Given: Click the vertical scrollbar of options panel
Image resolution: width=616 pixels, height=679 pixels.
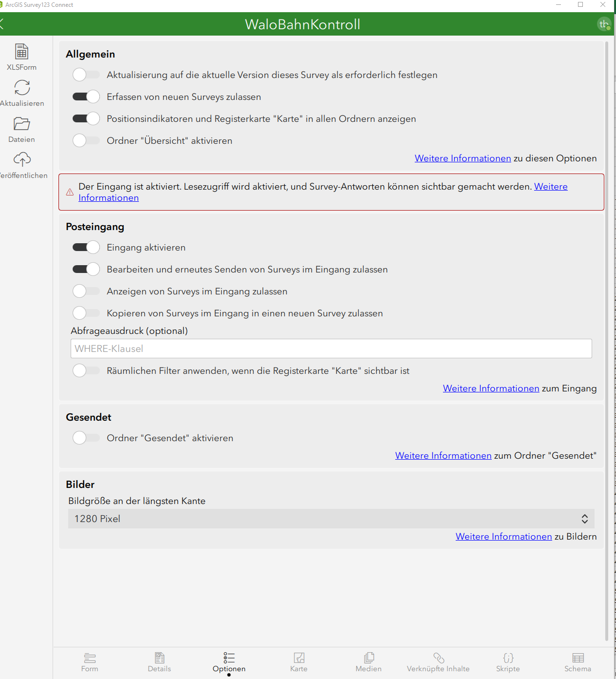Looking at the screenshot, I should click(607, 341).
